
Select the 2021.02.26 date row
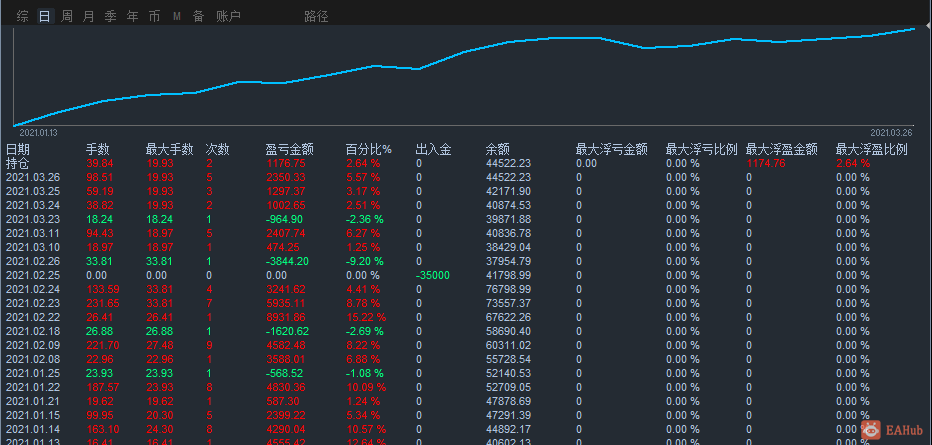(x=466, y=261)
